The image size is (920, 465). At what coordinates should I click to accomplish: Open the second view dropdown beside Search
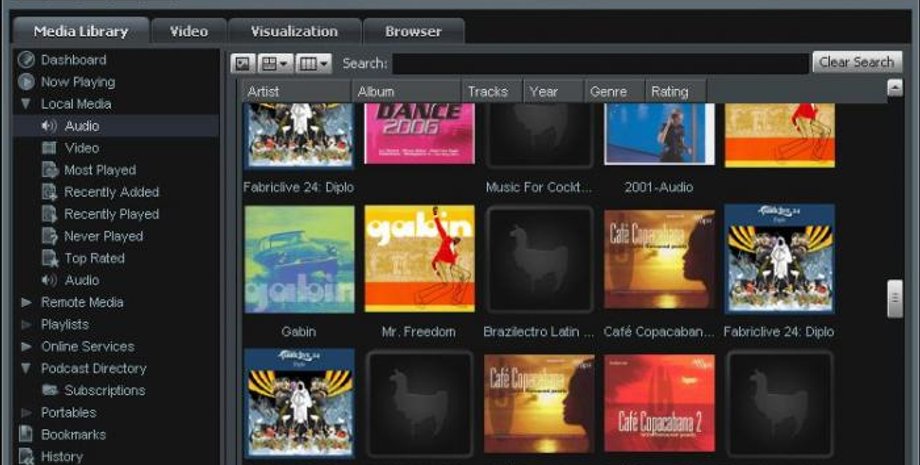[x=274, y=63]
